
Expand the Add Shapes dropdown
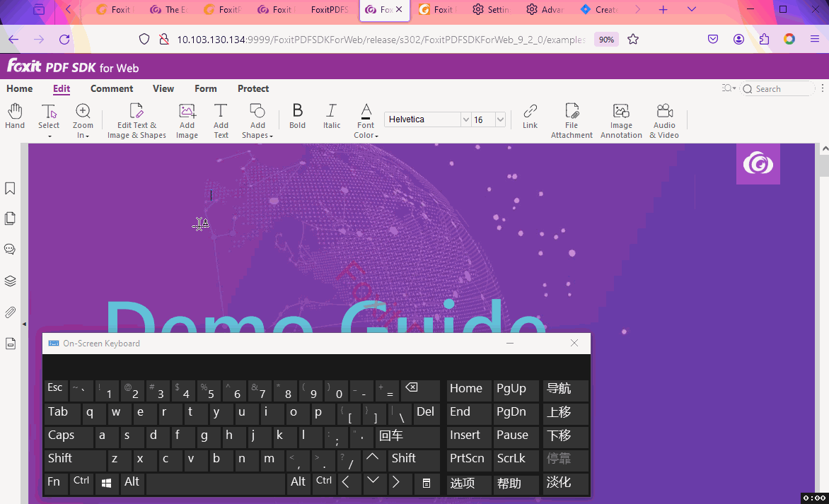click(x=257, y=121)
